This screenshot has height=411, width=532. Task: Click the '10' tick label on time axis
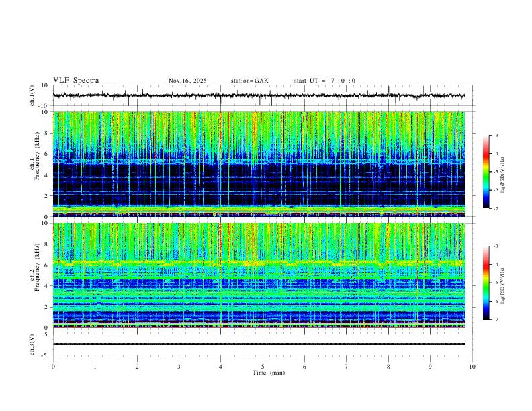pyautogui.click(x=472, y=367)
